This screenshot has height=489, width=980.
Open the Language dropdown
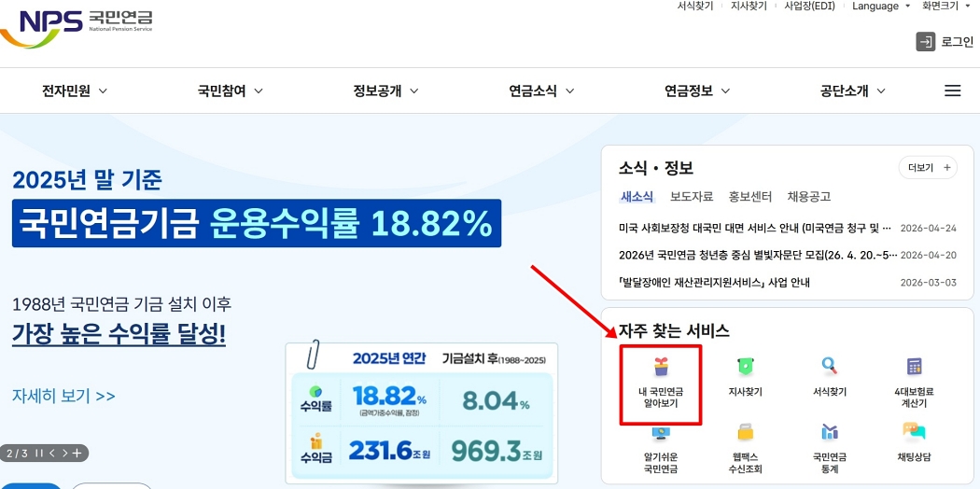coord(881,7)
